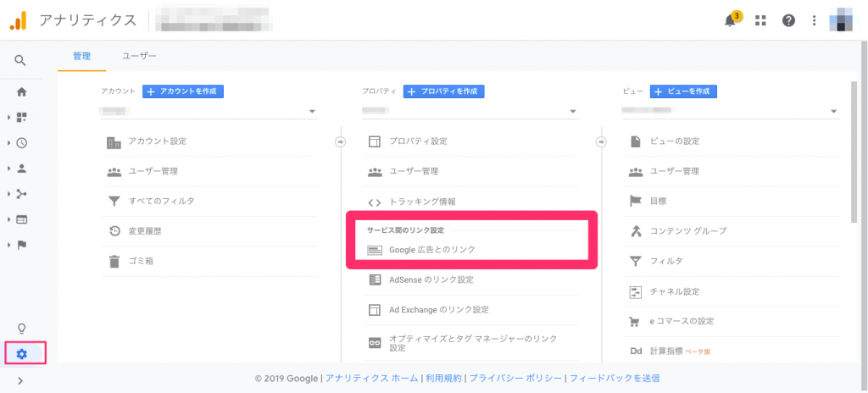Open Google apps grid icon
868x393 pixels.
[x=760, y=20]
